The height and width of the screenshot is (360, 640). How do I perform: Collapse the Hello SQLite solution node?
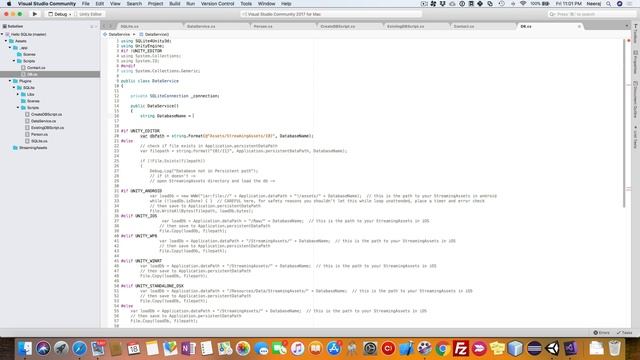click(x=2, y=34)
